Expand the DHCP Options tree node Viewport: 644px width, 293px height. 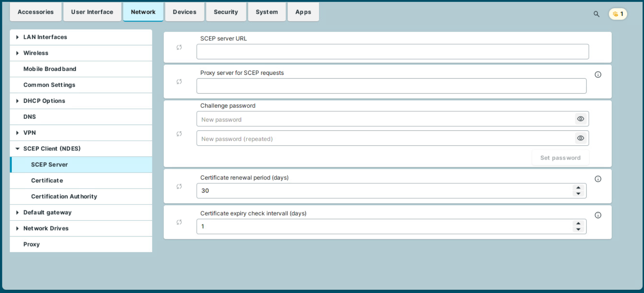click(x=17, y=101)
